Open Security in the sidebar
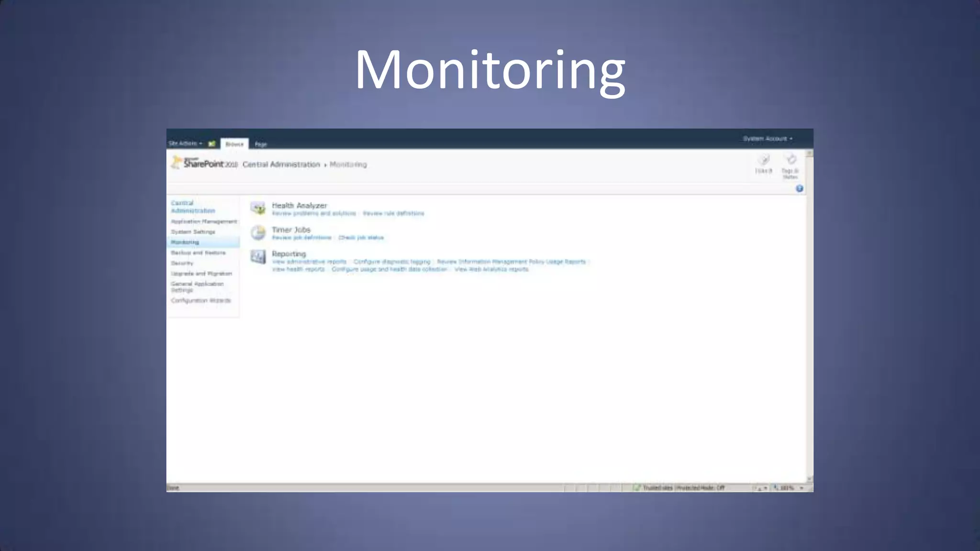 (182, 263)
